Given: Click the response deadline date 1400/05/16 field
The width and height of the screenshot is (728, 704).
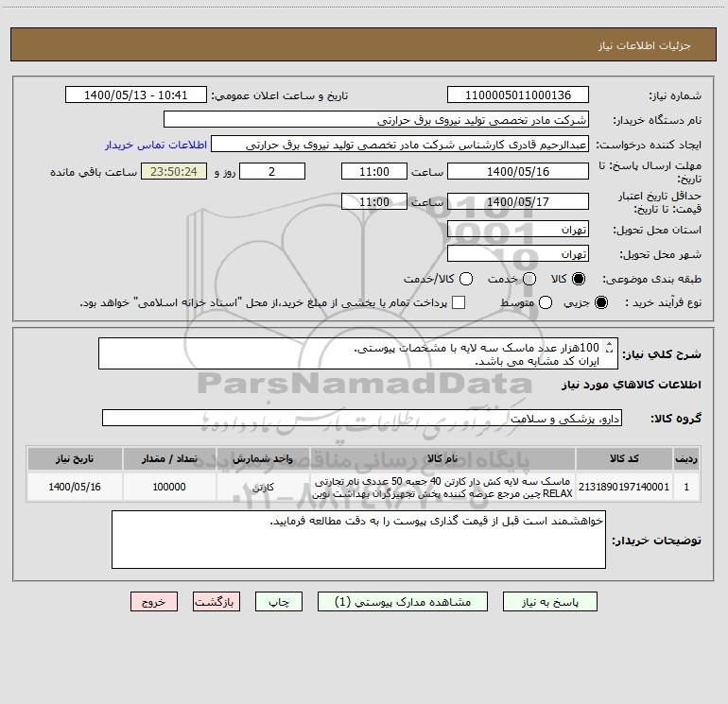Looking at the screenshot, I should (518, 171).
